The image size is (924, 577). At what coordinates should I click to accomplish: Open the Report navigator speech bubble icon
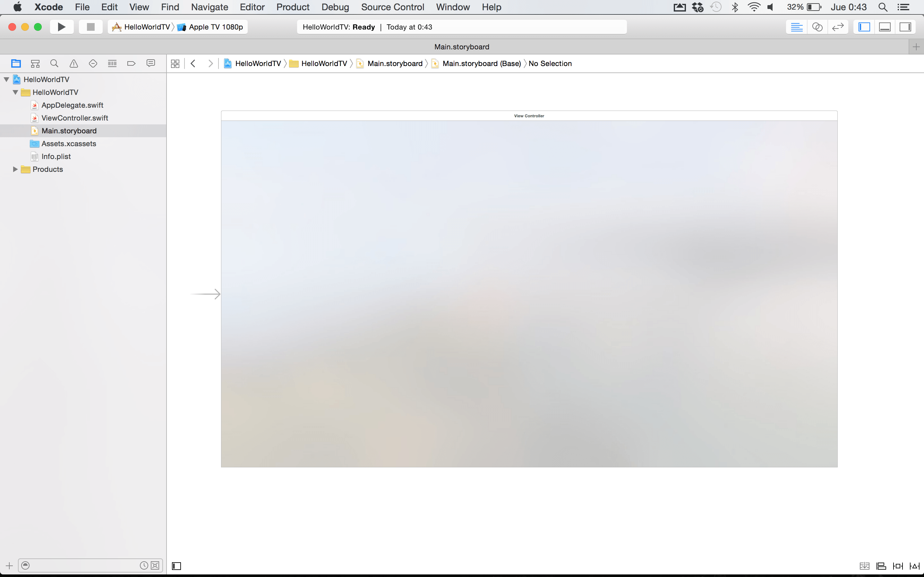[151, 63]
